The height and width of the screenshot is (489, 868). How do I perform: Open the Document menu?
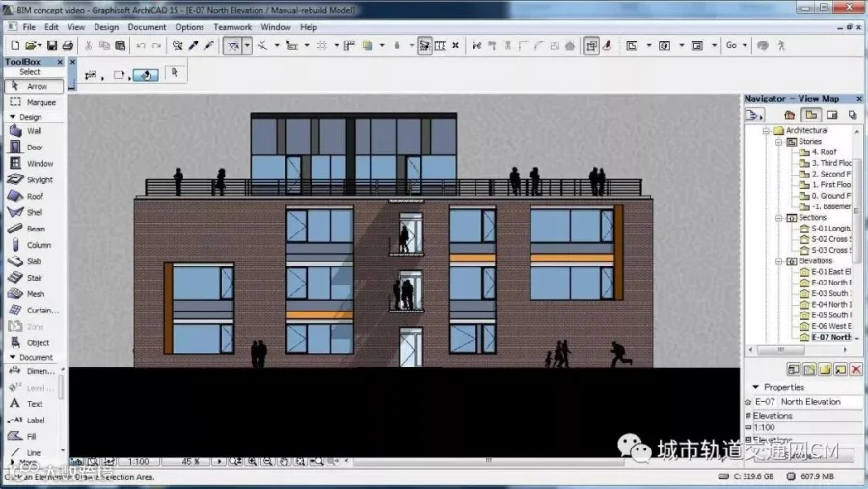pyautogui.click(x=147, y=27)
